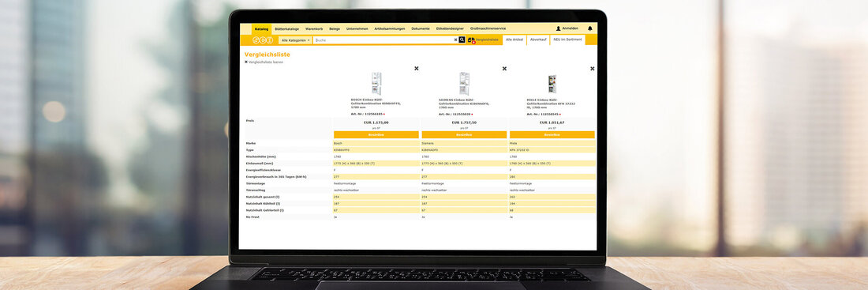Click the price EUR 1.757,50

[x=464, y=122]
